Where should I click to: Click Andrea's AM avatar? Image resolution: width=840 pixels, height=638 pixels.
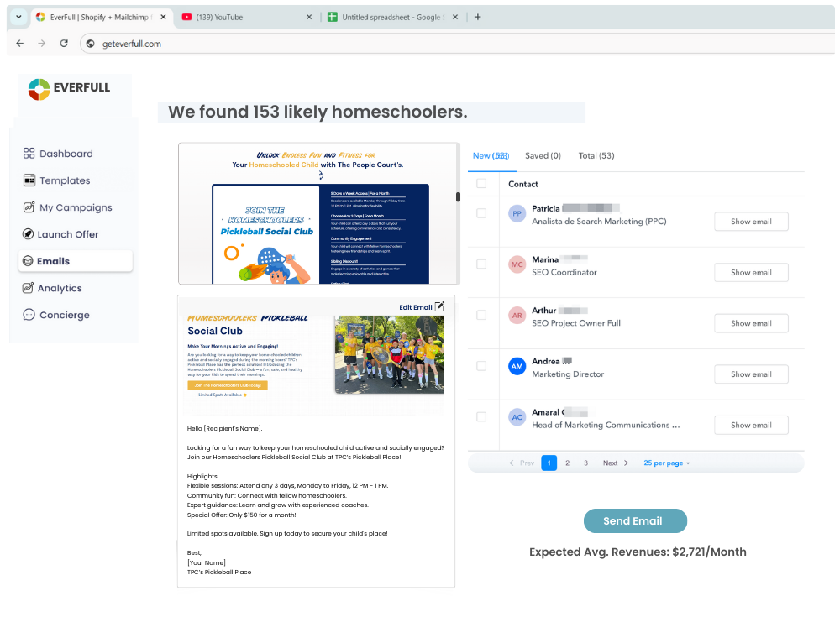point(517,366)
